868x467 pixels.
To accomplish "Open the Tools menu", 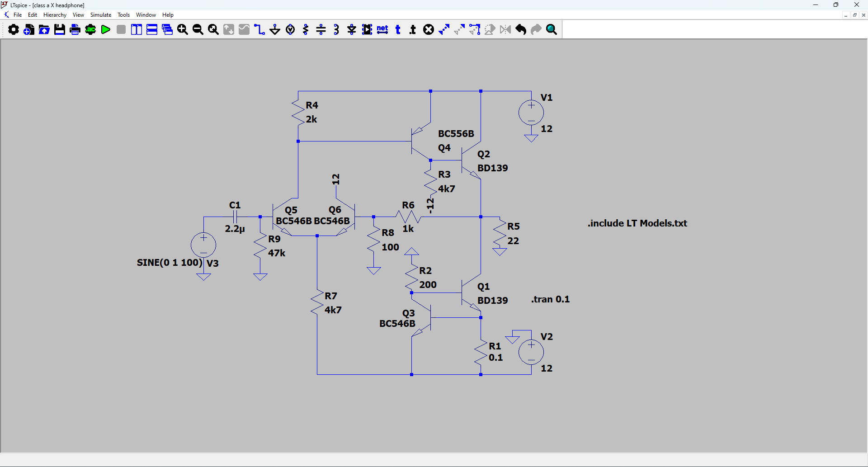I will [123, 15].
